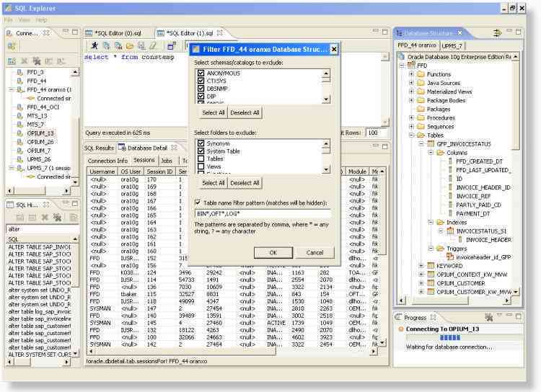Click the new connection profile icon in Connections
Image resolution: width=541 pixels, height=392 pixels.
[x=12, y=46]
